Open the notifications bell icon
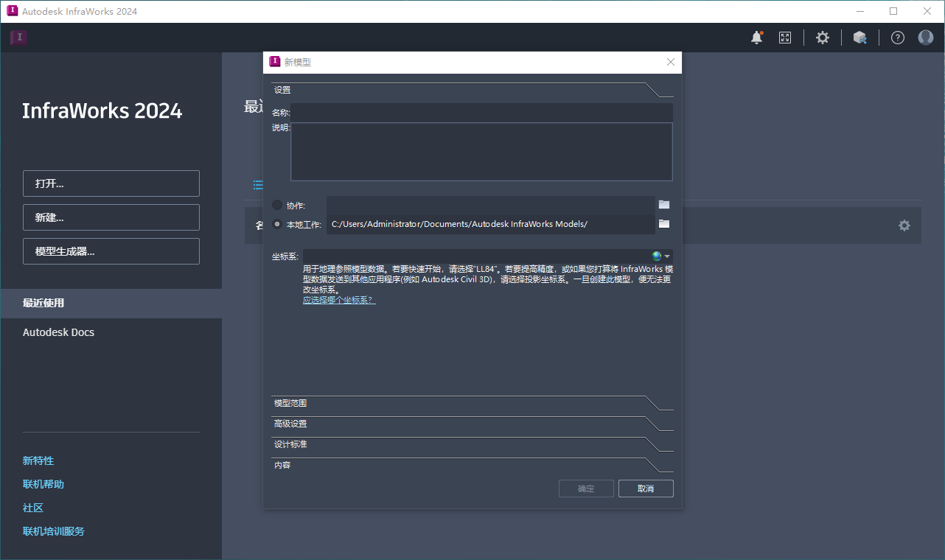 pyautogui.click(x=756, y=38)
